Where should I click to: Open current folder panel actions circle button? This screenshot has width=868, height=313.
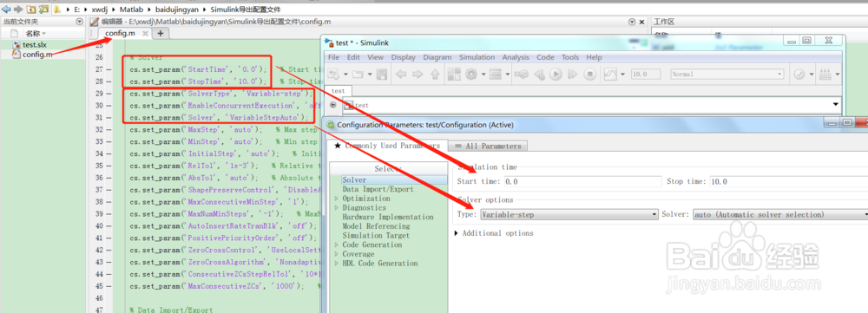pos(79,22)
